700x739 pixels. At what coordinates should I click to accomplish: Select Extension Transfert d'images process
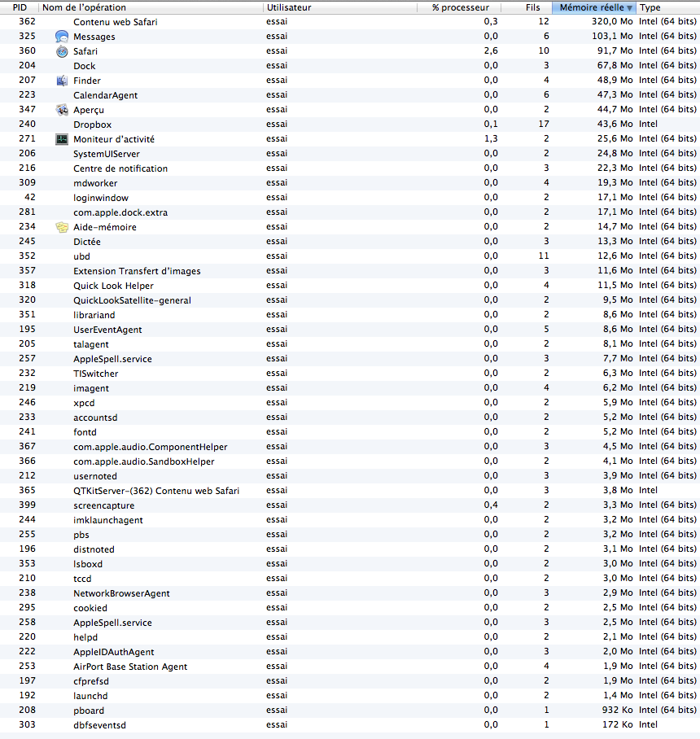click(x=350, y=270)
